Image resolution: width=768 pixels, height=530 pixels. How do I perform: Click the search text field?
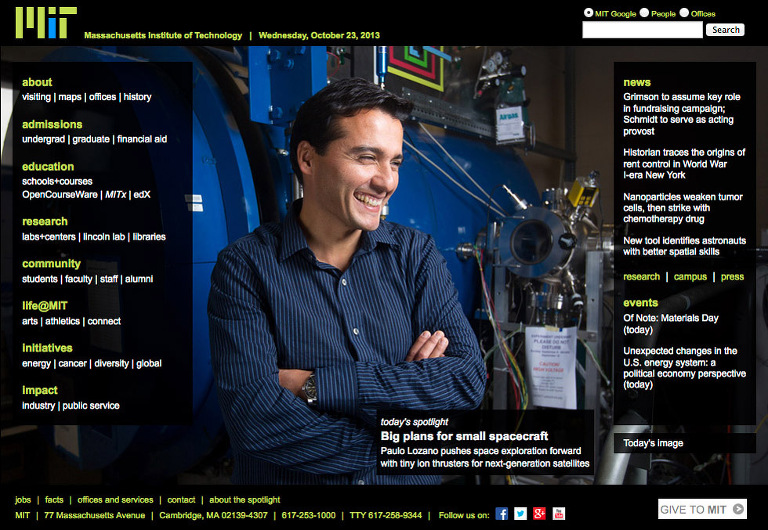click(642, 30)
